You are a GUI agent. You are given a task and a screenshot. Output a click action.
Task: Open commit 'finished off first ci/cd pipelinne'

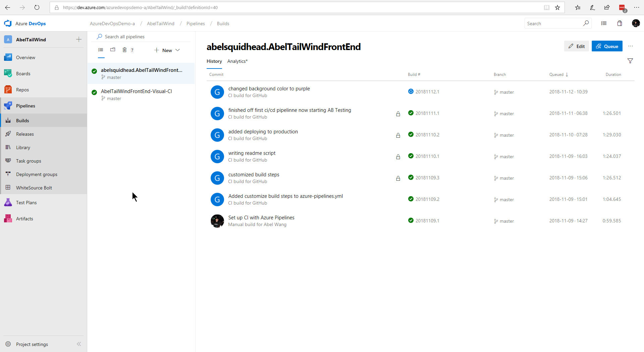290,110
